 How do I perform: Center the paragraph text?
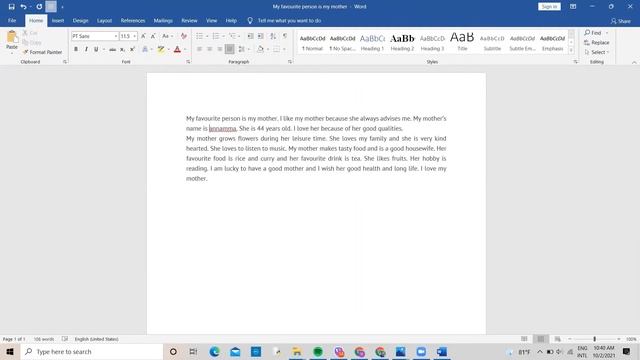[x=209, y=49]
